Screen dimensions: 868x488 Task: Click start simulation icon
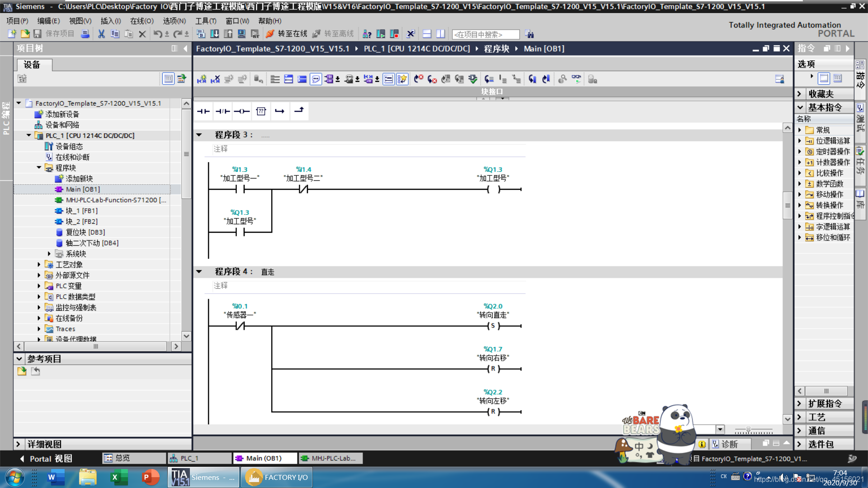[x=242, y=34]
